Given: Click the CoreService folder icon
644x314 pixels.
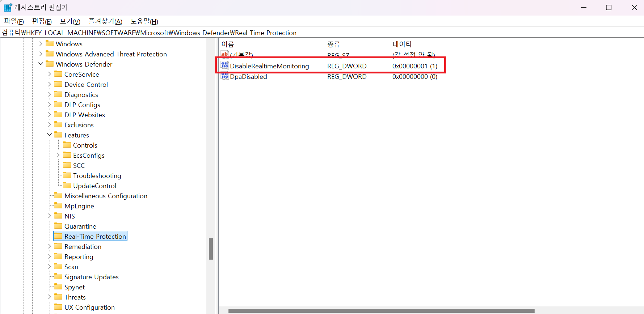Looking at the screenshot, I should [x=58, y=74].
